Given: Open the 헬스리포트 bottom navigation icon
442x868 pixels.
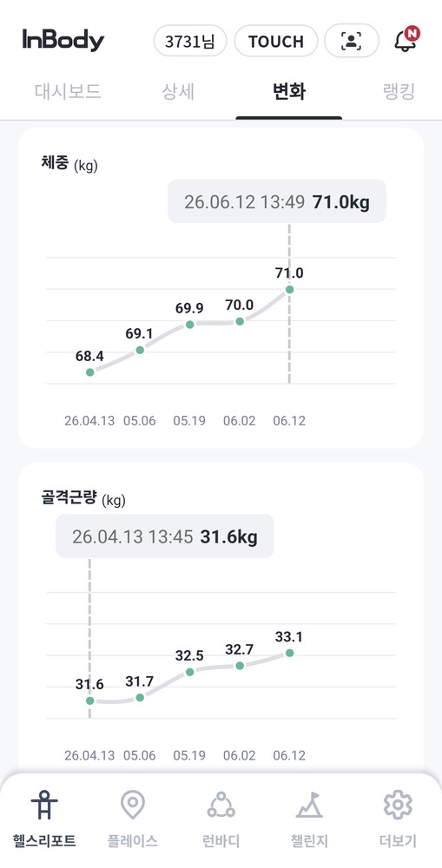Looking at the screenshot, I should 44,805.
